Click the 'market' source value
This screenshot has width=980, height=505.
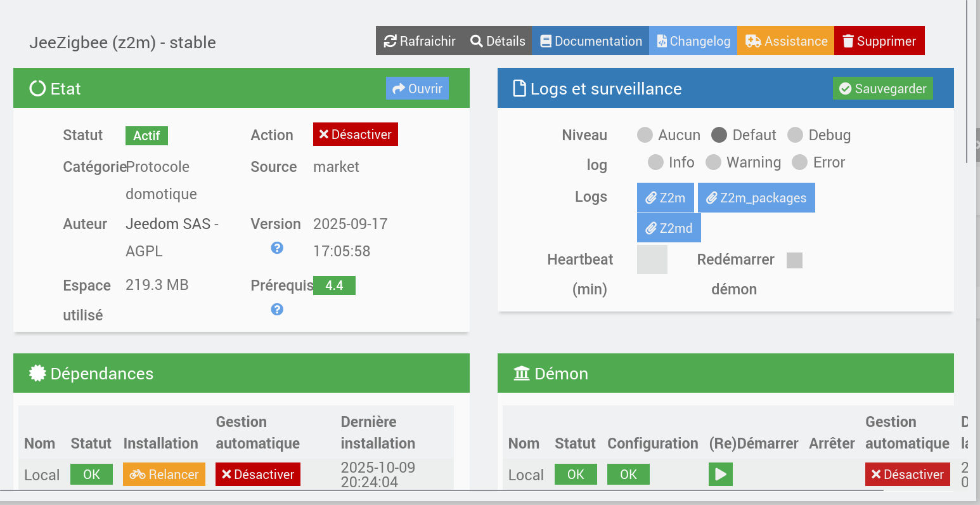[336, 167]
